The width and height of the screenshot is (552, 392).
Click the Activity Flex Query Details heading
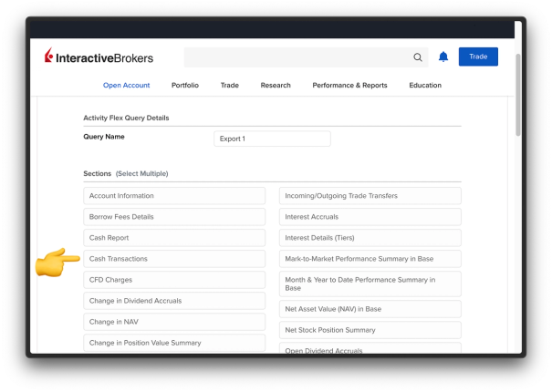click(x=126, y=118)
